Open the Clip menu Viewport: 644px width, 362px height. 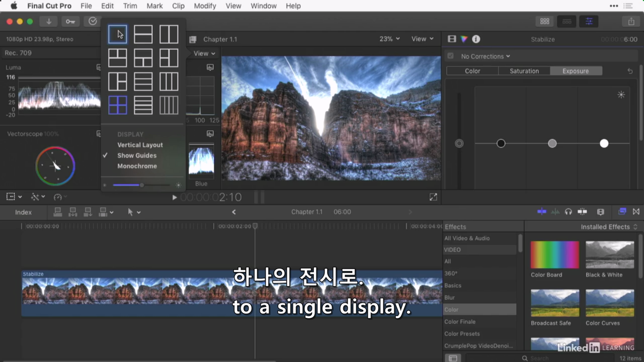click(178, 6)
